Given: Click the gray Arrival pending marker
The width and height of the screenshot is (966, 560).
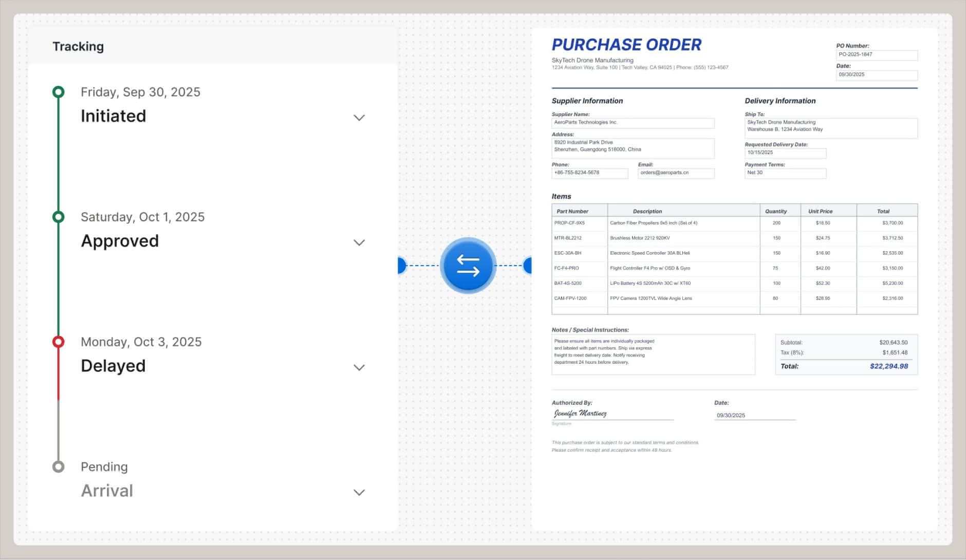Looking at the screenshot, I should (x=59, y=466).
